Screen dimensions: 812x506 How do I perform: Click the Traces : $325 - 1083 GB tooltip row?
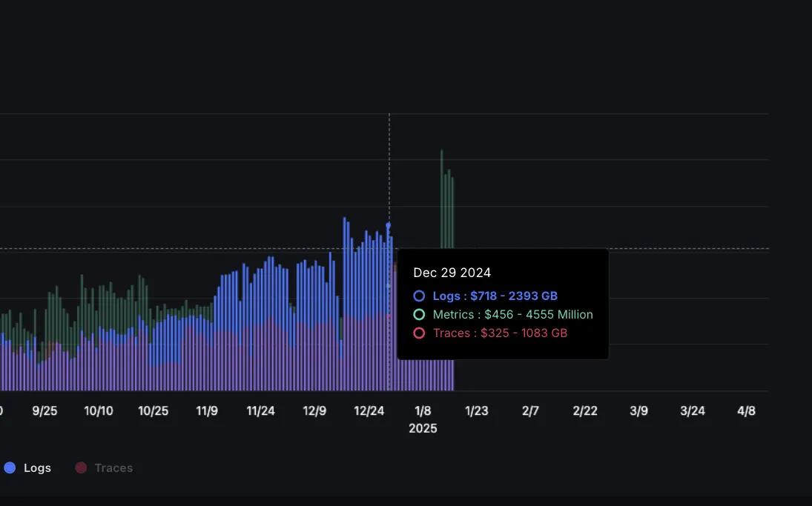(490, 333)
